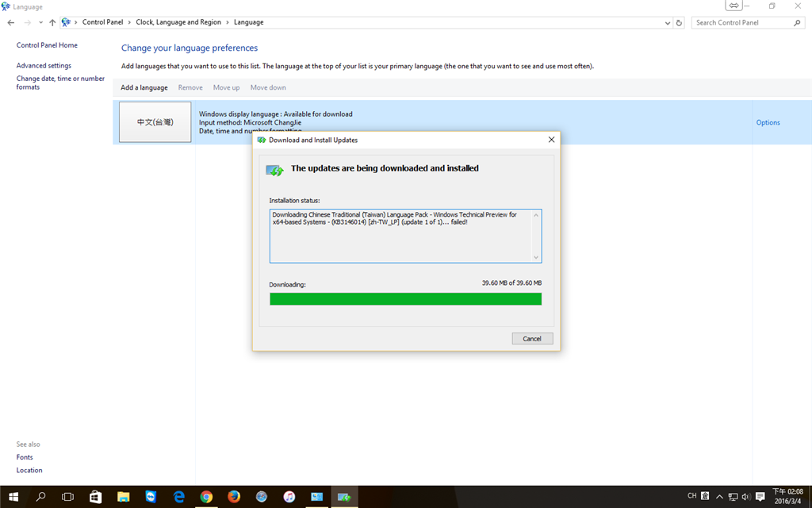Click the update installer taskbar icon
This screenshot has width=812, height=508.
point(344,497)
